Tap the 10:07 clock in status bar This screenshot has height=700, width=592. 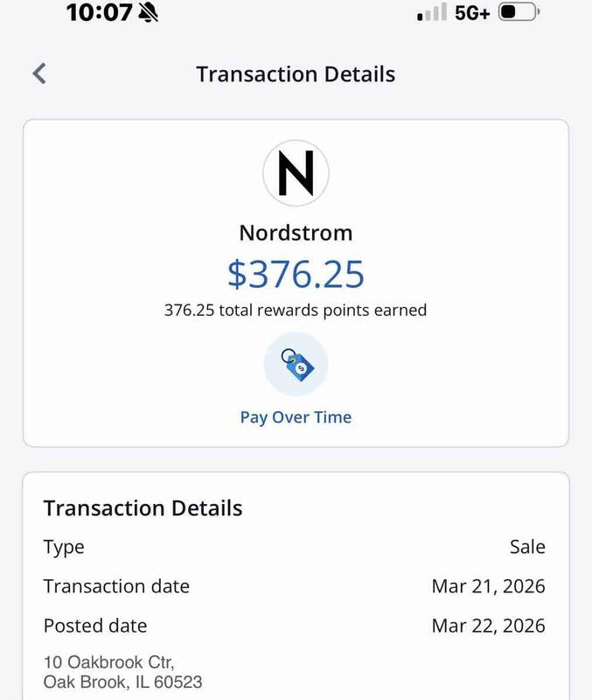[x=100, y=13]
